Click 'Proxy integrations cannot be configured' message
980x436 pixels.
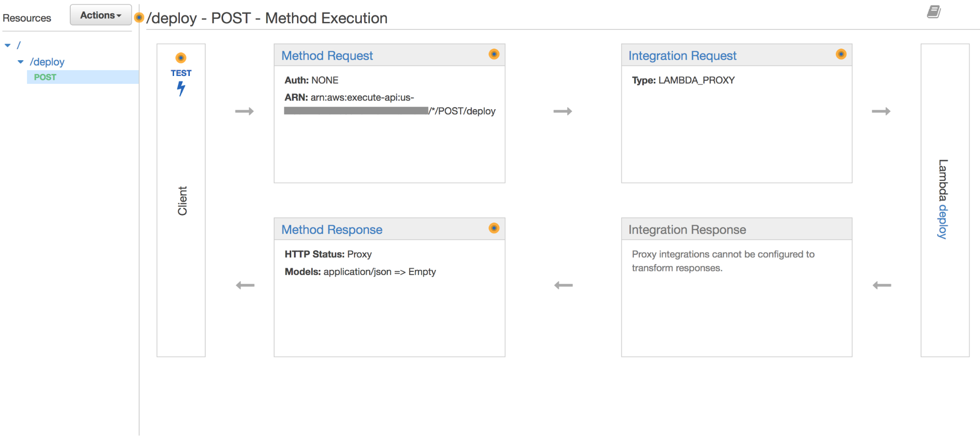click(723, 261)
